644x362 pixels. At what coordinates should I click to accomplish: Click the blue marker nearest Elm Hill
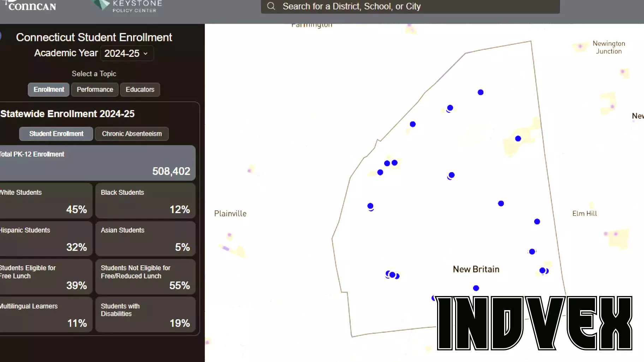tap(536, 222)
